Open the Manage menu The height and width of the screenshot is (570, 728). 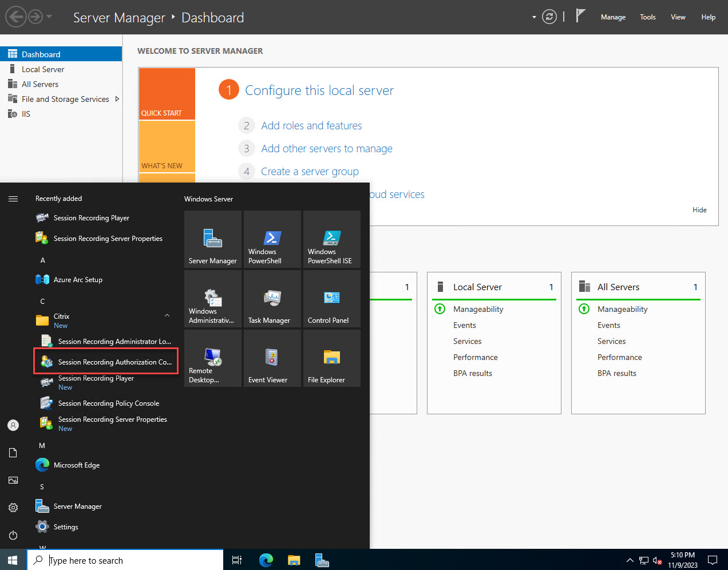[613, 17]
